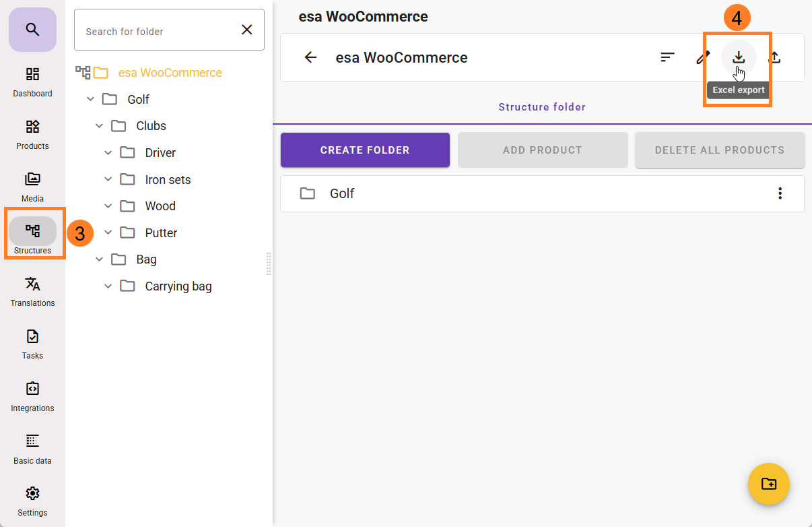Image resolution: width=812 pixels, height=527 pixels.
Task: Select the Structure folder tab
Action: tap(542, 107)
